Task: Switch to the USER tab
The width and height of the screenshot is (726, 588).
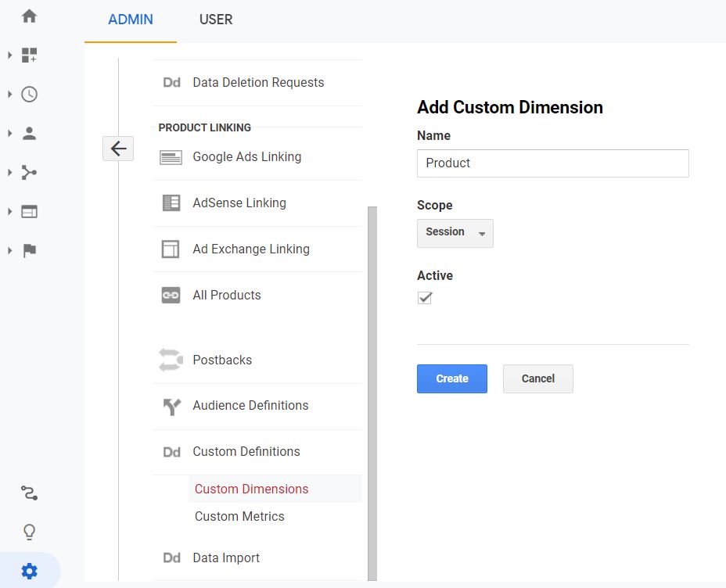Action: pos(215,20)
